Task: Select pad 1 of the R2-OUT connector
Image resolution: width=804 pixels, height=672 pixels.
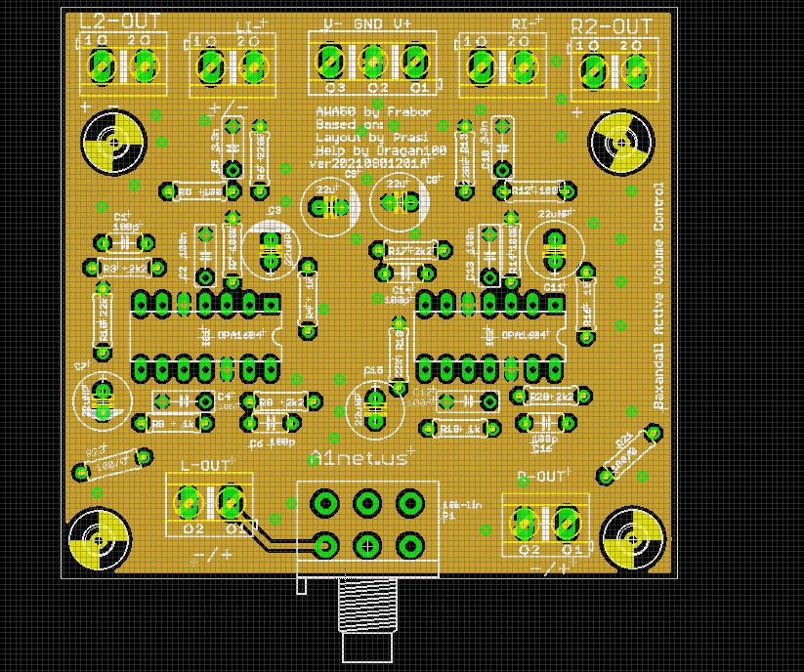Action: (x=593, y=71)
